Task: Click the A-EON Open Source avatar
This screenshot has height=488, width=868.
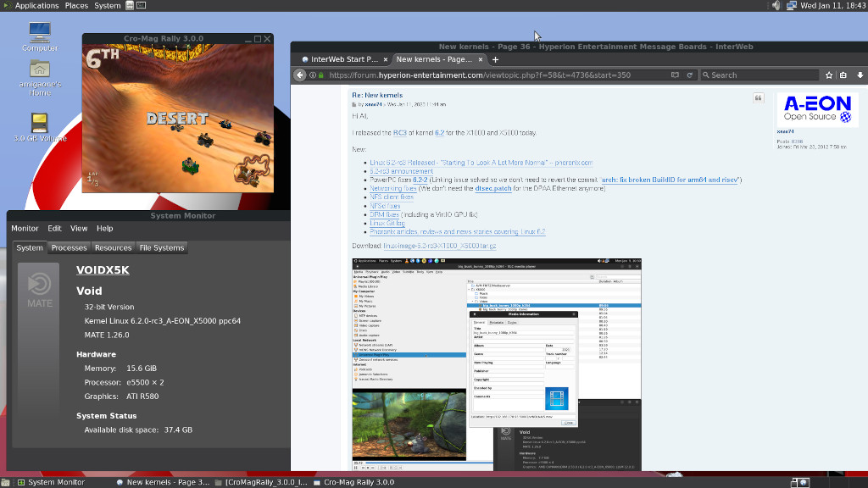Action: (817, 109)
